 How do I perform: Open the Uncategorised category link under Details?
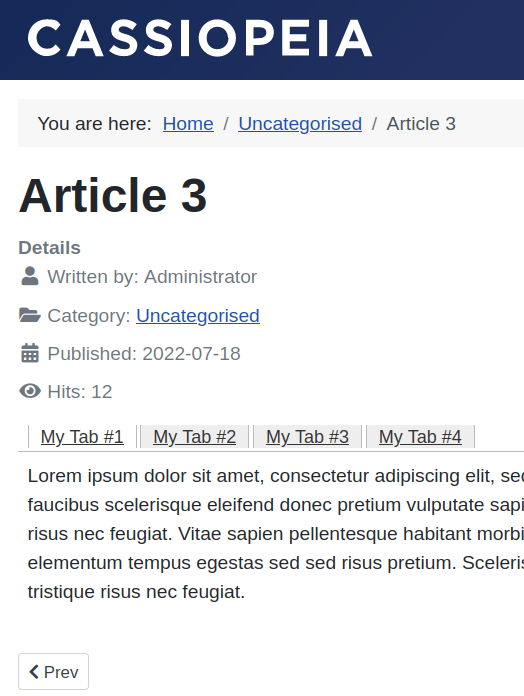point(198,316)
